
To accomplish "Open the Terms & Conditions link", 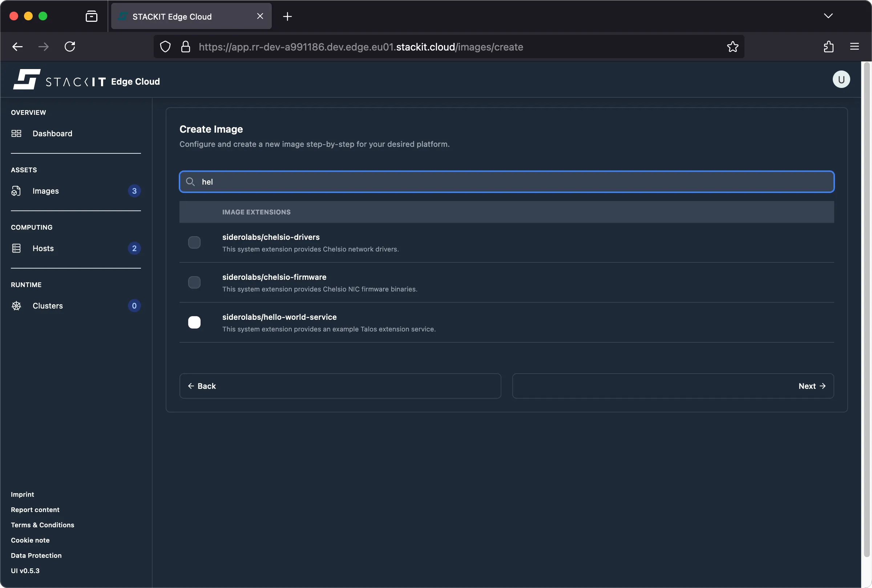I will 43,525.
